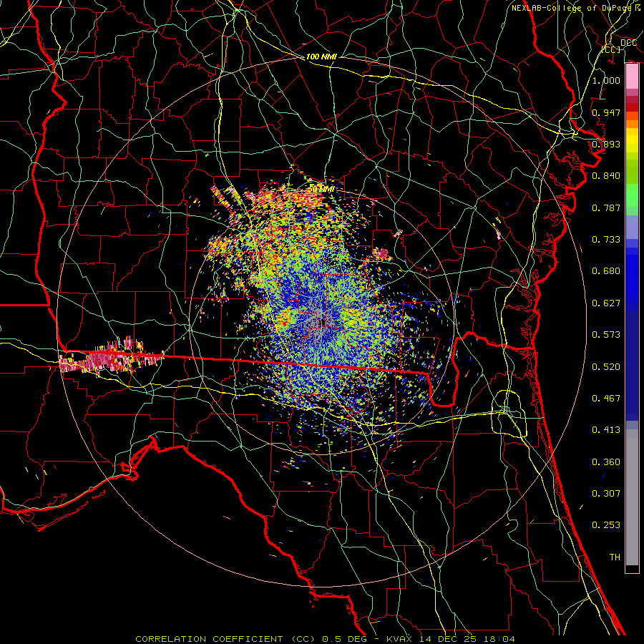Click the DEC label above the color scale
Viewport: 644px width, 644px height.
coord(628,43)
